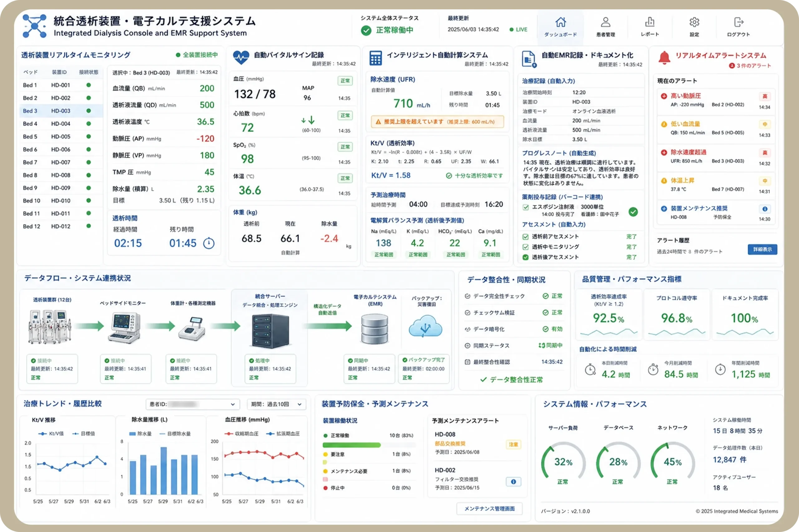Click the 3 件のアラート counter
This screenshot has width=799, height=532.
(x=750, y=66)
